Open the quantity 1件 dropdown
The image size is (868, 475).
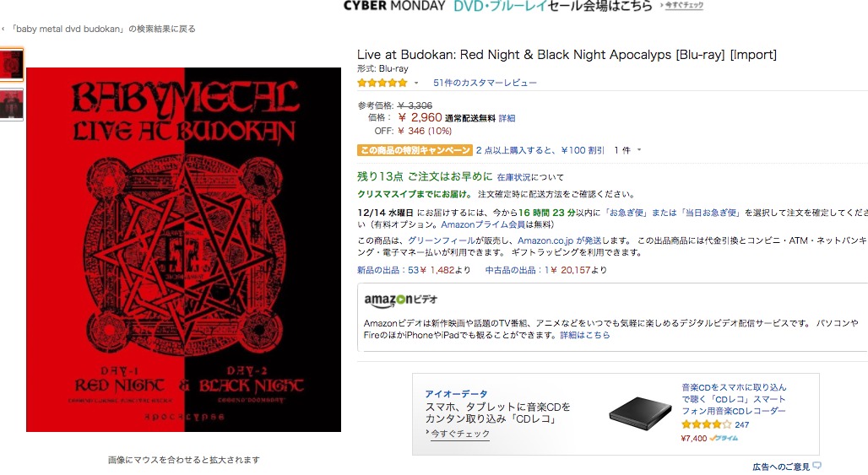pos(627,150)
